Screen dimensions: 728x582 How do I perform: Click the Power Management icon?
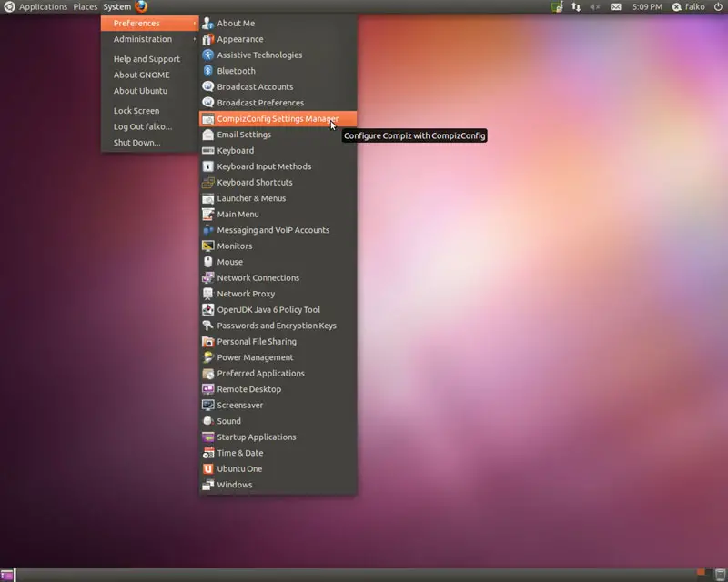tap(208, 357)
